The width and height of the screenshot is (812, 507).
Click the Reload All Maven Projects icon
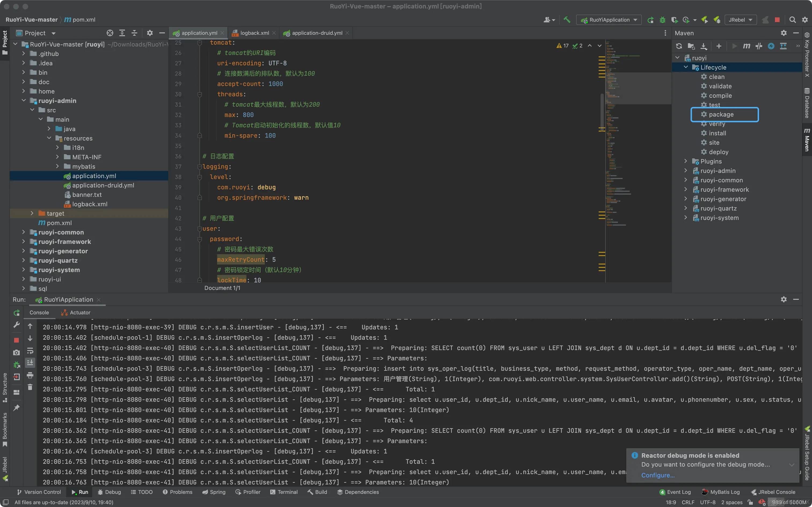click(x=679, y=46)
